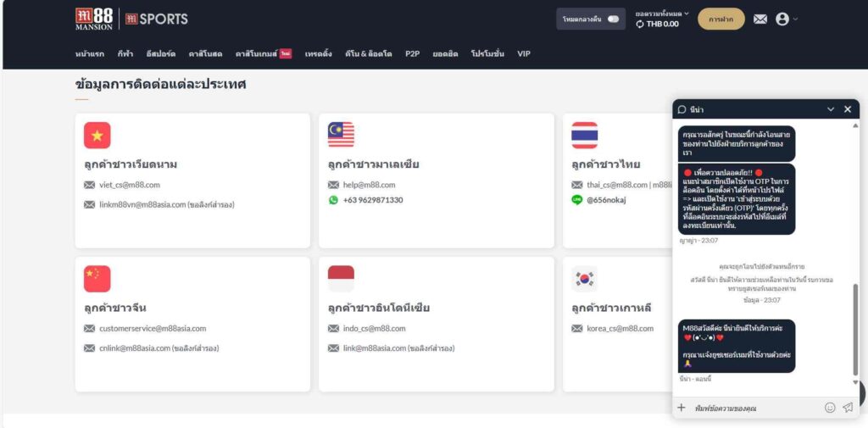This screenshot has width=868, height=428.
Task: Send the chat message with paper plane
Action: coord(848,408)
